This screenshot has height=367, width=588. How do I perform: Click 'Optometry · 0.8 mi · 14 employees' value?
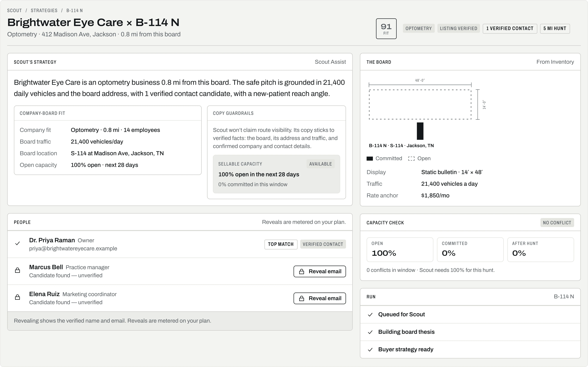(x=115, y=130)
